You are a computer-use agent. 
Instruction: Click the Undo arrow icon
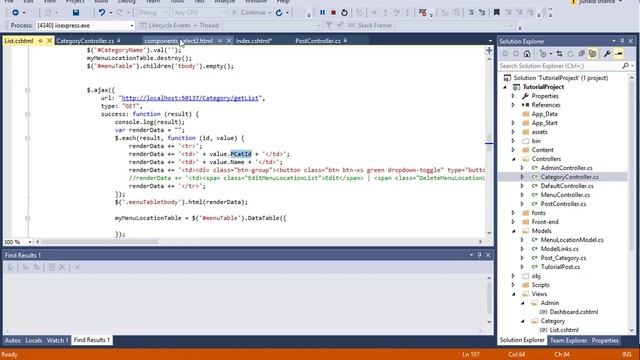coord(102,13)
